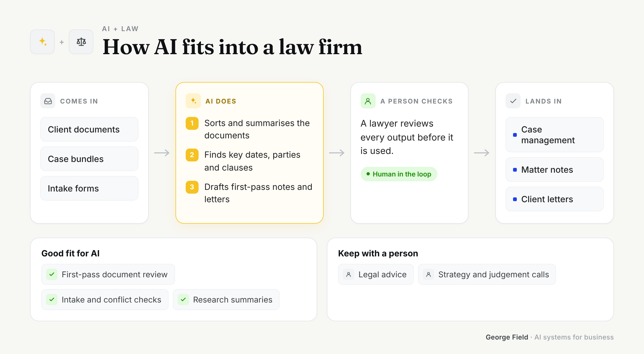Click the Strategy and judgement calls chip label
Image resolution: width=644 pixels, height=354 pixels.
click(493, 274)
